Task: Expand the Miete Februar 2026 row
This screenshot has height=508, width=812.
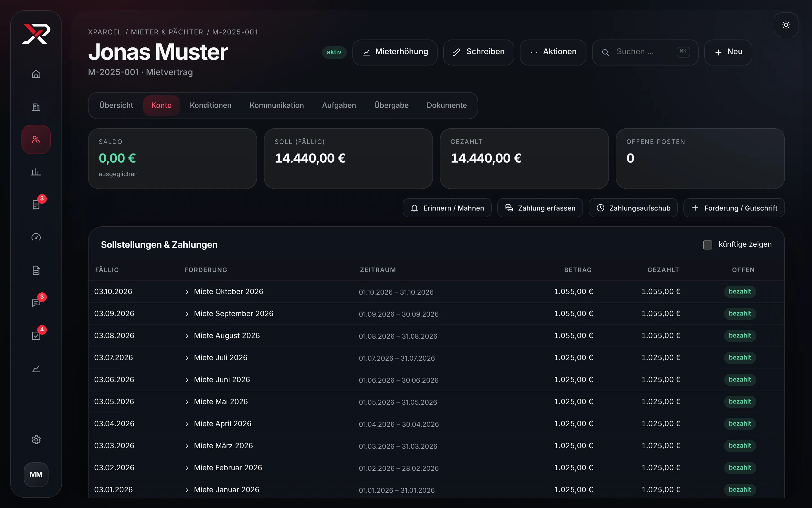Action: coord(187,468)
